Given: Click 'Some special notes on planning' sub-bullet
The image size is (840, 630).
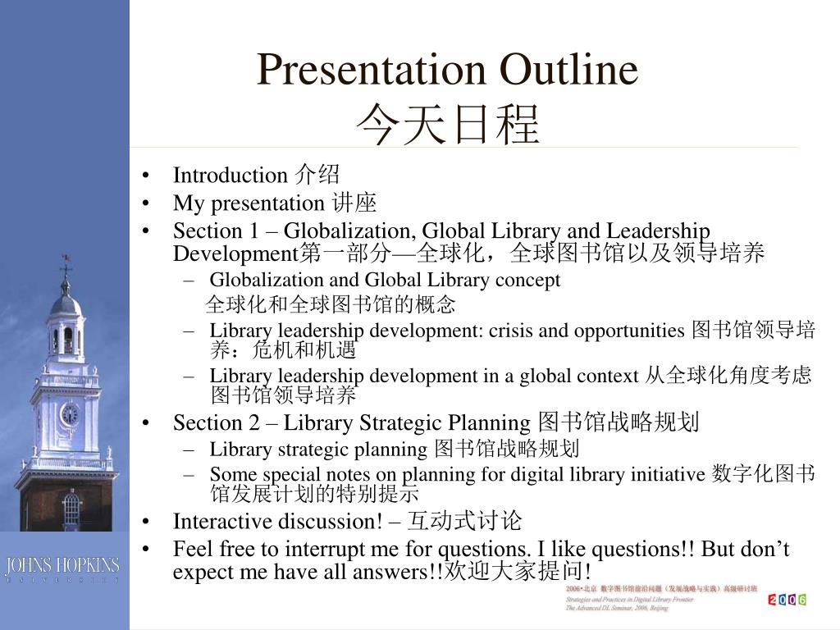Looking at the screenshot, I should (512, 483).
